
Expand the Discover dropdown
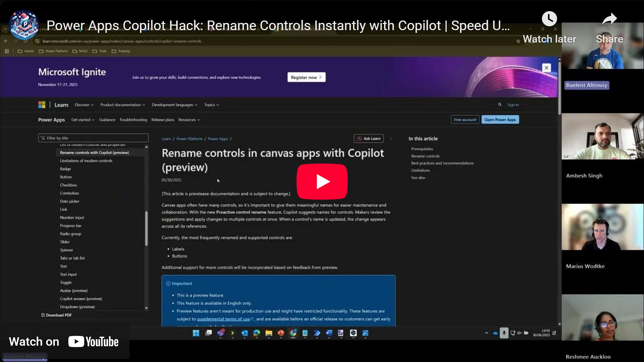(84, 105)
